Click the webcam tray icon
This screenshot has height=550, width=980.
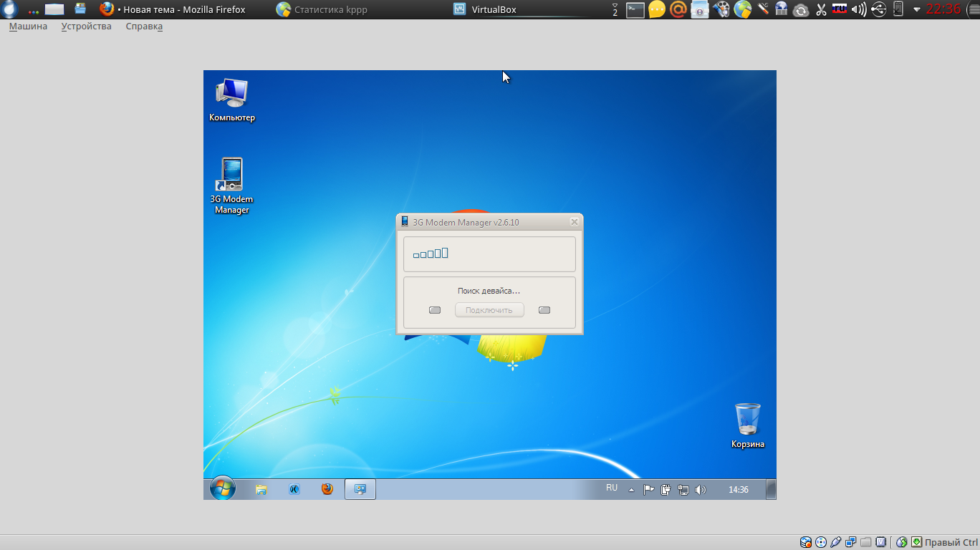tap(699, 9)
